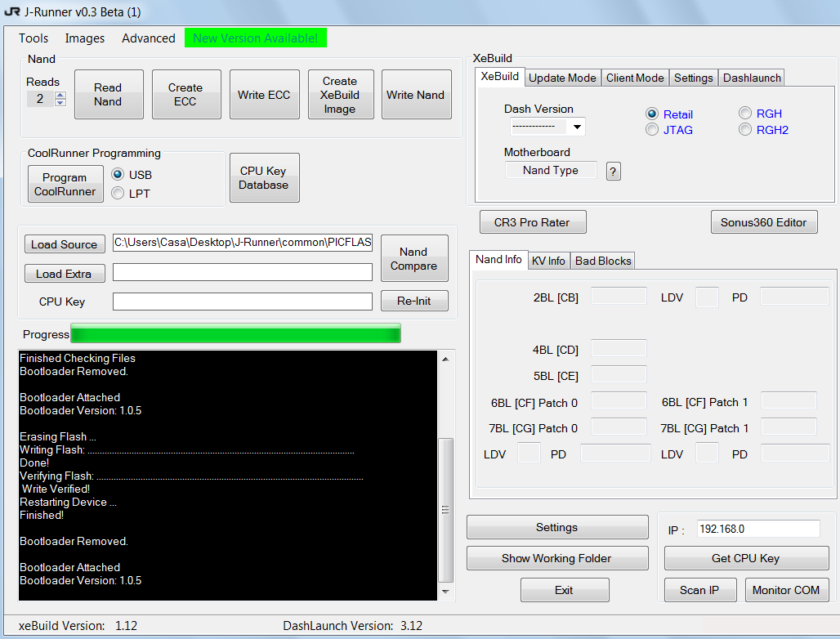Focus the Load Extra path field
The width and height of the screenshot is (840, 639).
pos(242,272)
